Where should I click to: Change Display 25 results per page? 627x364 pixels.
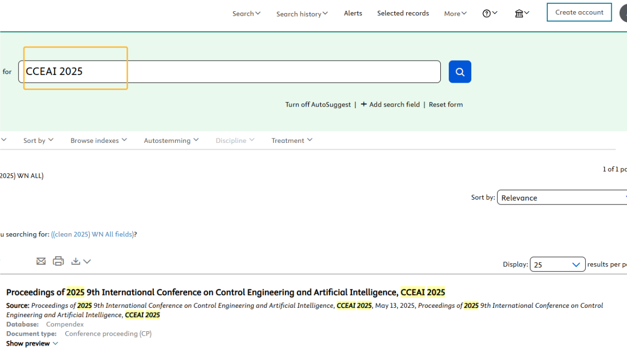point(557,264)
